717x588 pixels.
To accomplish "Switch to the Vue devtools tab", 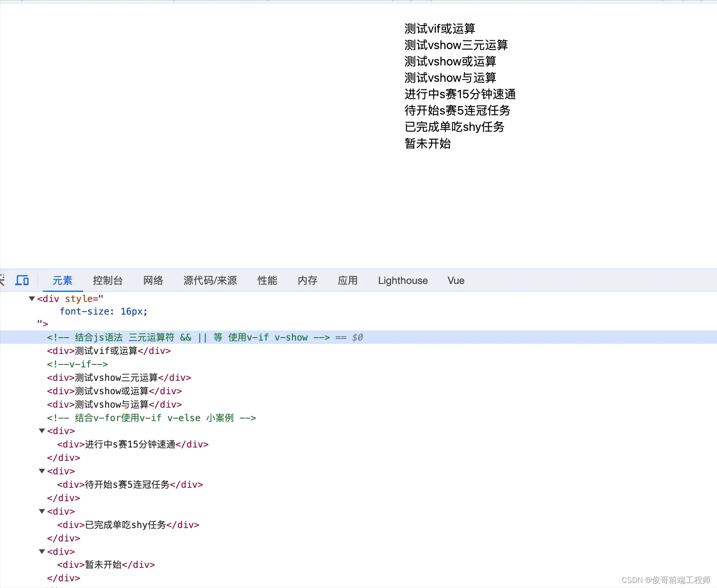I will tap(456, 281).
